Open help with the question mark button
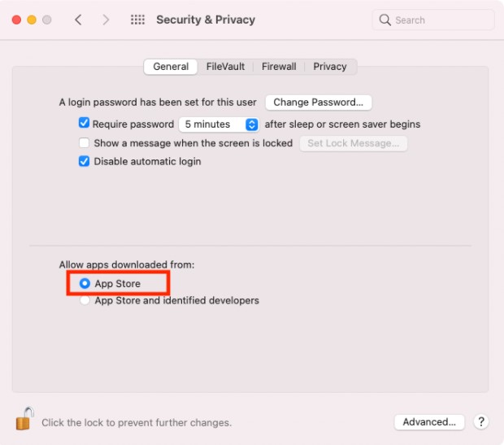The height and width of the screenshot is (445, 504). pyautogui.click(x=481, y=421)
